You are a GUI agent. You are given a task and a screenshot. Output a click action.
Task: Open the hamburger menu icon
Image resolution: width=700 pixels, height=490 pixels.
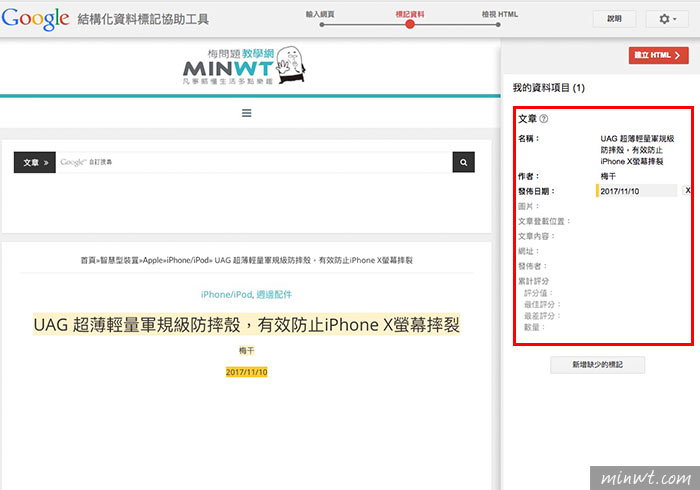[x=246, y=113]
